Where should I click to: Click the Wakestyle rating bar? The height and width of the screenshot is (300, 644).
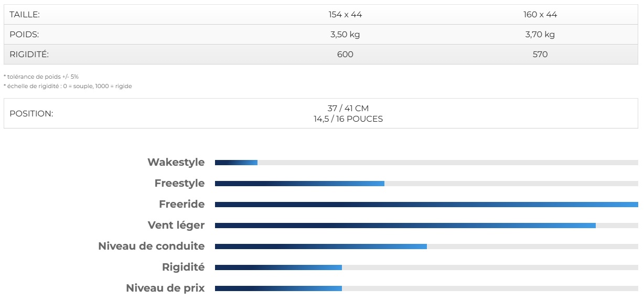[426, 163]
